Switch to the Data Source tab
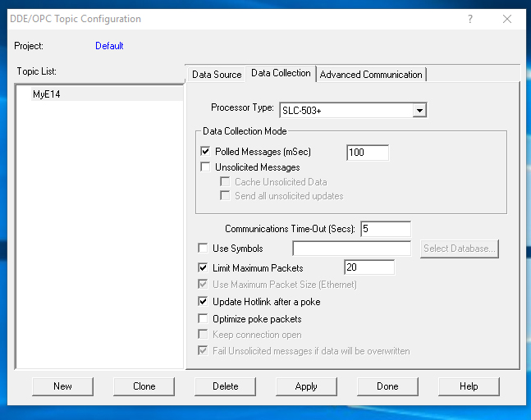This screenshot has height=420, width=531. click(217, 75)
